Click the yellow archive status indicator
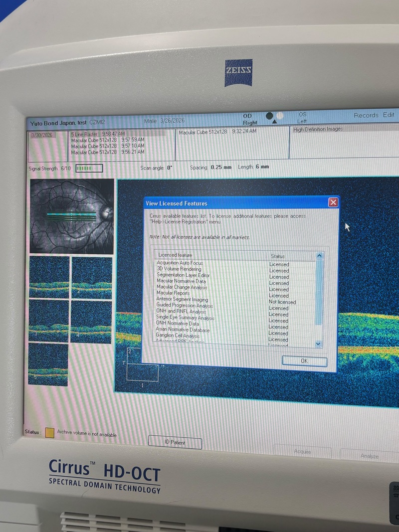399x532 pixels. point(49,433)
